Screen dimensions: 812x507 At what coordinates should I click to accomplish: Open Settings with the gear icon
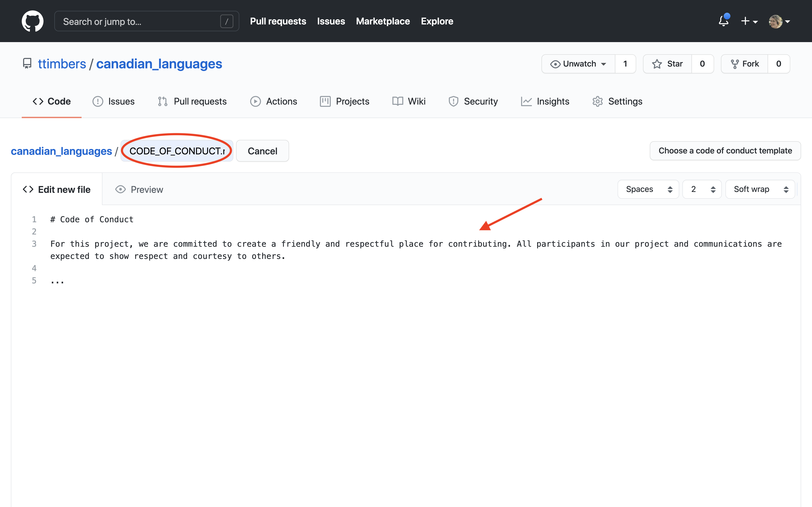pyautogui.click(x=617, y=101)
